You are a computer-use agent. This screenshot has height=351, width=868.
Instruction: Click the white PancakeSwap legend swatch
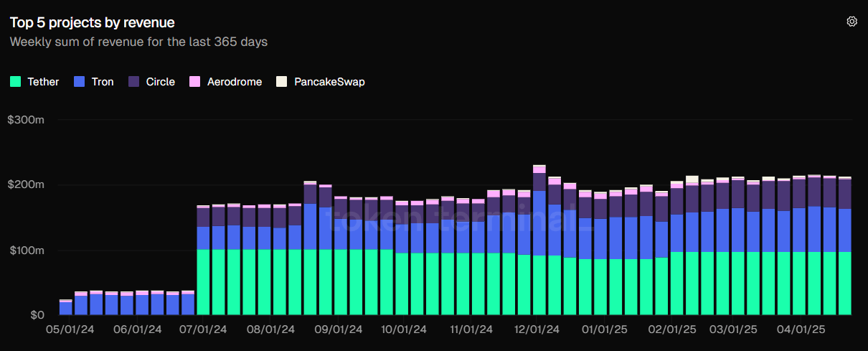[282, 82]
